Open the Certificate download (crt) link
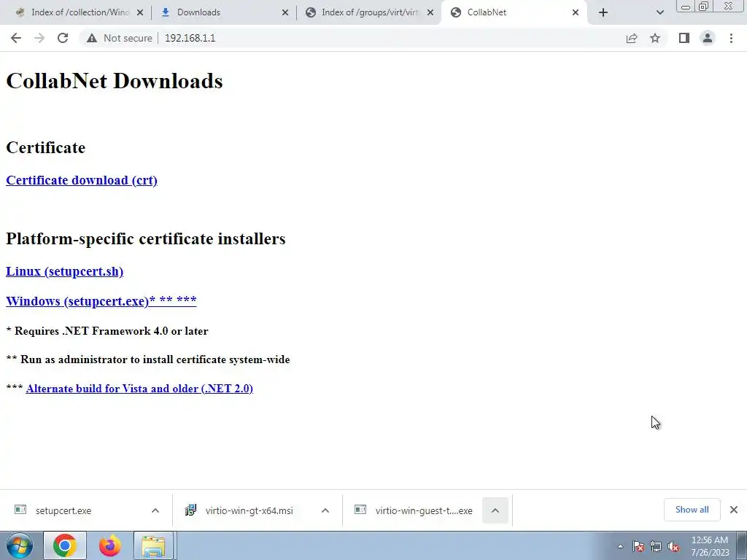Viewport: 747px width, 560px height. [82, 180]
